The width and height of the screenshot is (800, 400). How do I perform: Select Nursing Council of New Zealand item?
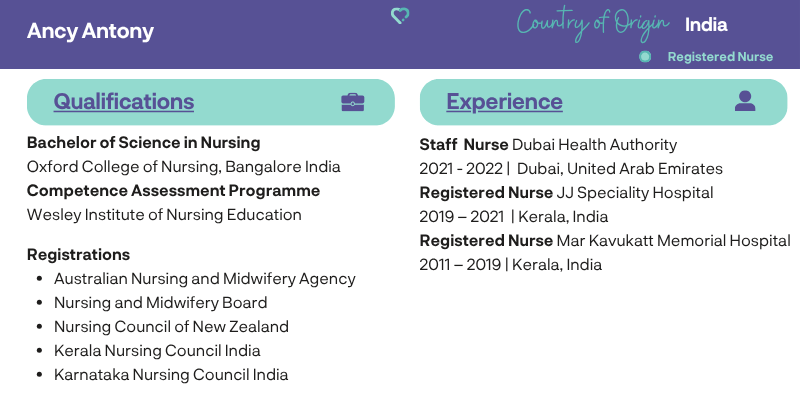[171, 326]
